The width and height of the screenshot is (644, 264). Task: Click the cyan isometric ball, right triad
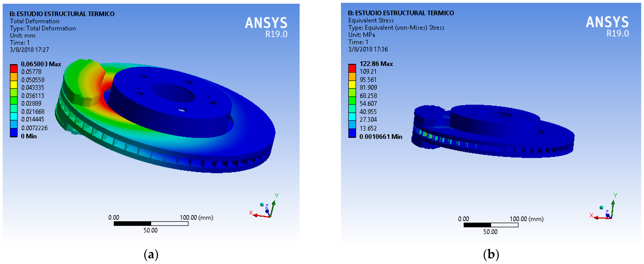602,207
